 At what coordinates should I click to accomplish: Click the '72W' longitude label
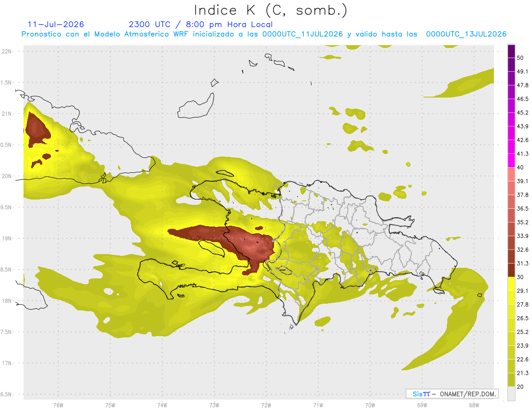(x=266, y=405)
